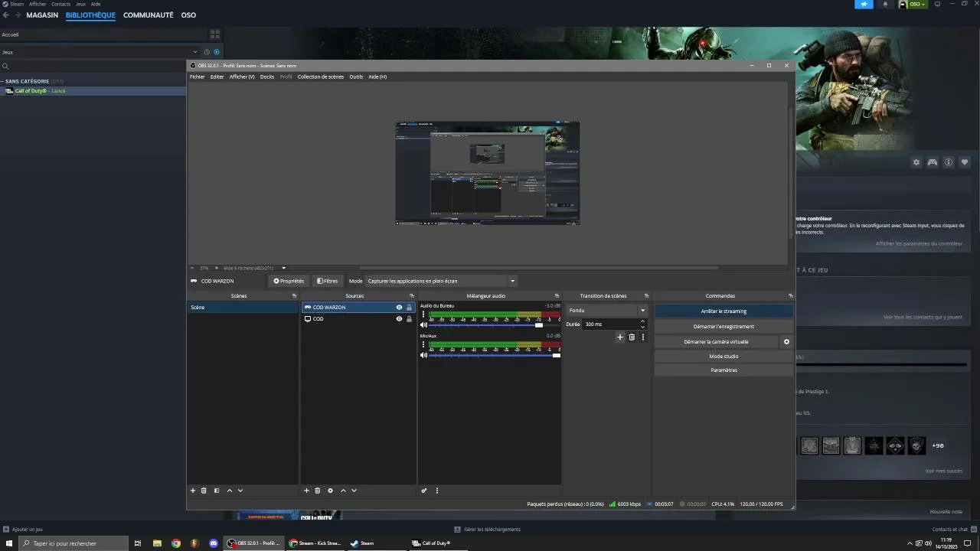Open the Collection de scènes menu
This screenshot has height=551, width=980.
pos(321,77)
